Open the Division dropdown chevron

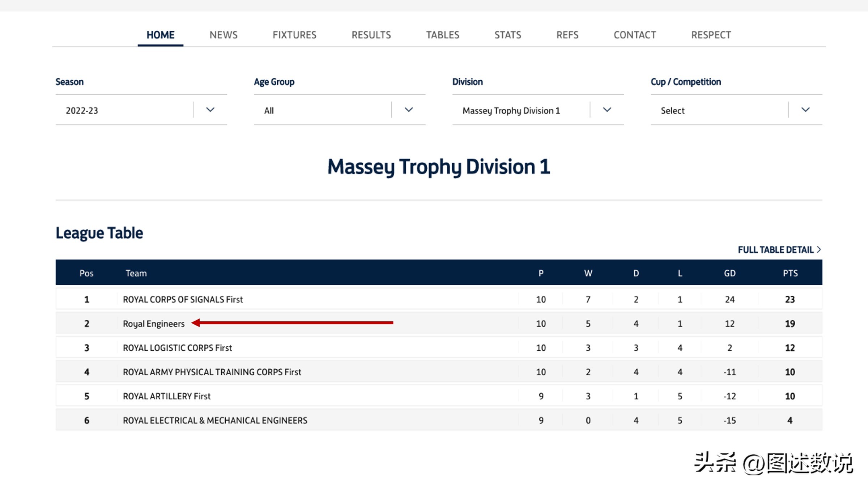pos(607,110)
